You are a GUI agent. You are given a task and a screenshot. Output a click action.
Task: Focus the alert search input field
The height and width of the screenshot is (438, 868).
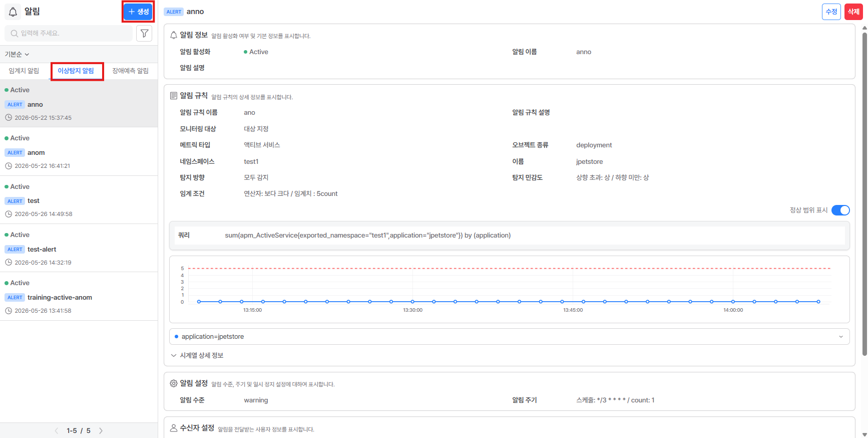[69, 33]
